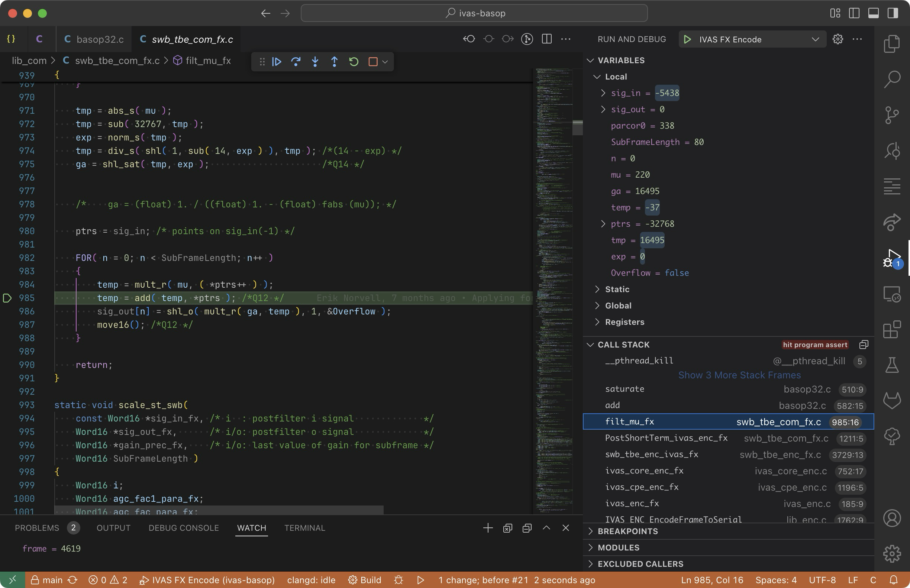
Task: Open the Extensions sidebar view
Action: [x=892, y=330]
